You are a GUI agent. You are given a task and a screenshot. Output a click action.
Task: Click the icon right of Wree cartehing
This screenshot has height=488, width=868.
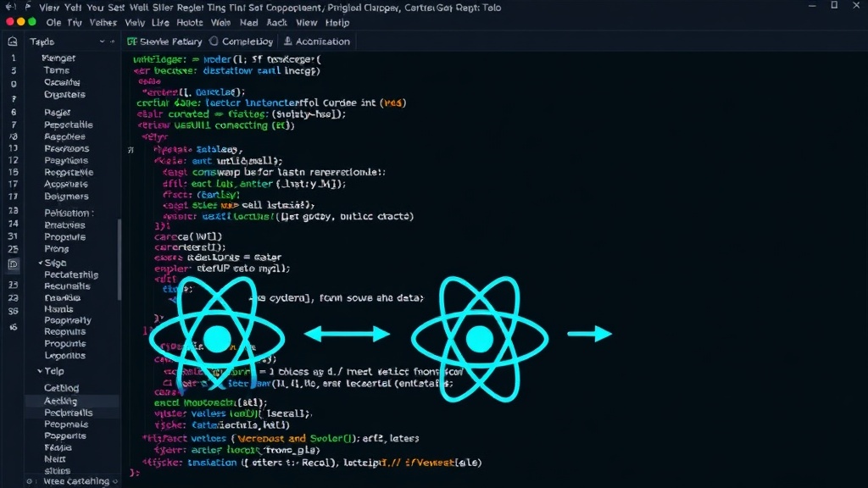tap(115, 481)
